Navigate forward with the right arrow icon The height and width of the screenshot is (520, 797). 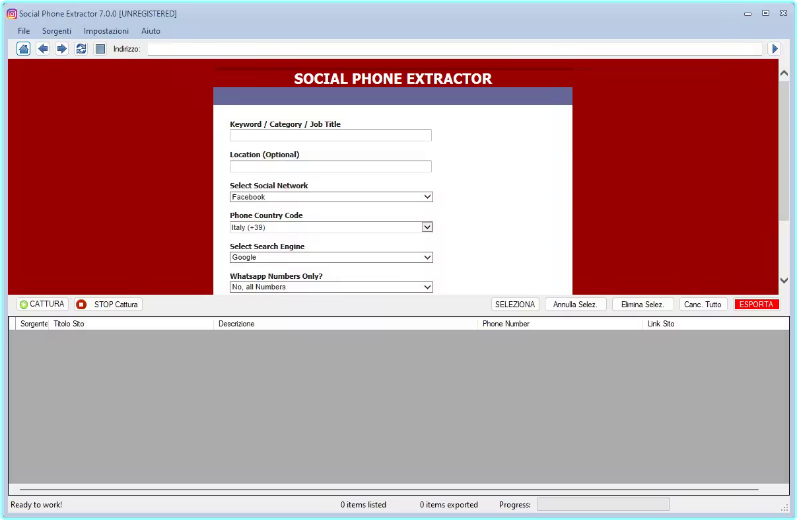pos(62,49)
